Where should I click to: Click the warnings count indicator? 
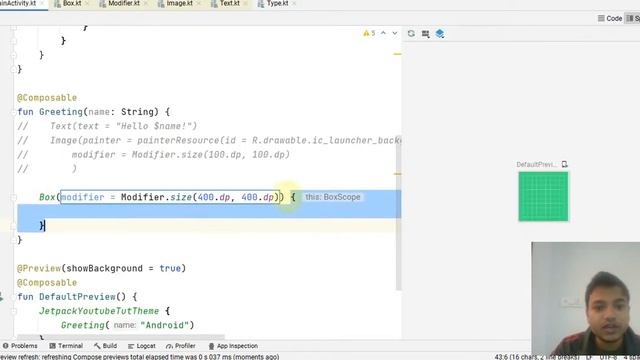369,33
